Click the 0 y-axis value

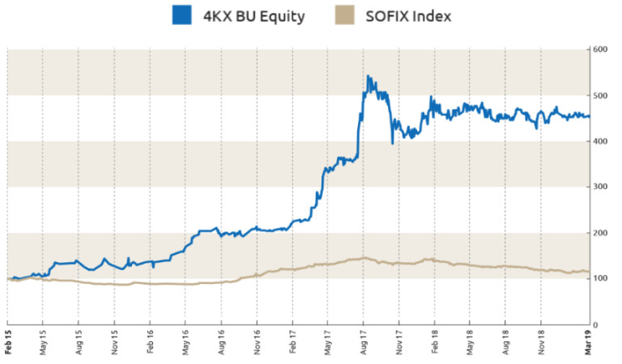[595, 324]
